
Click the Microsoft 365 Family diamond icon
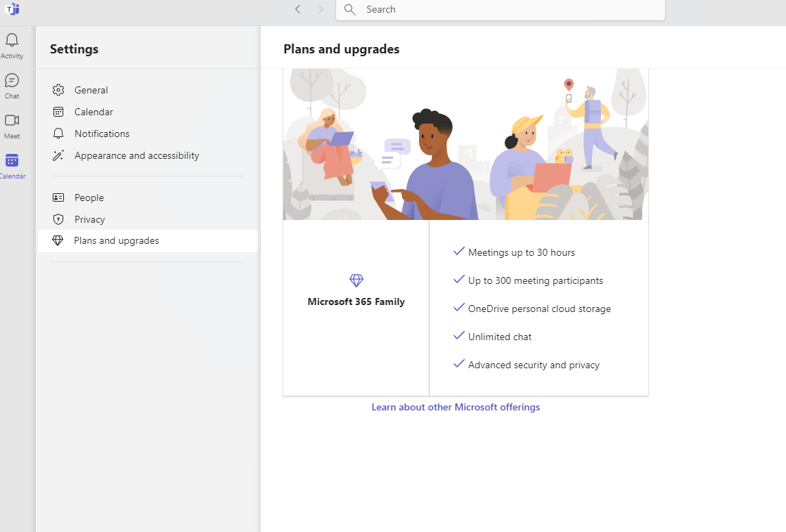point(356,280)
